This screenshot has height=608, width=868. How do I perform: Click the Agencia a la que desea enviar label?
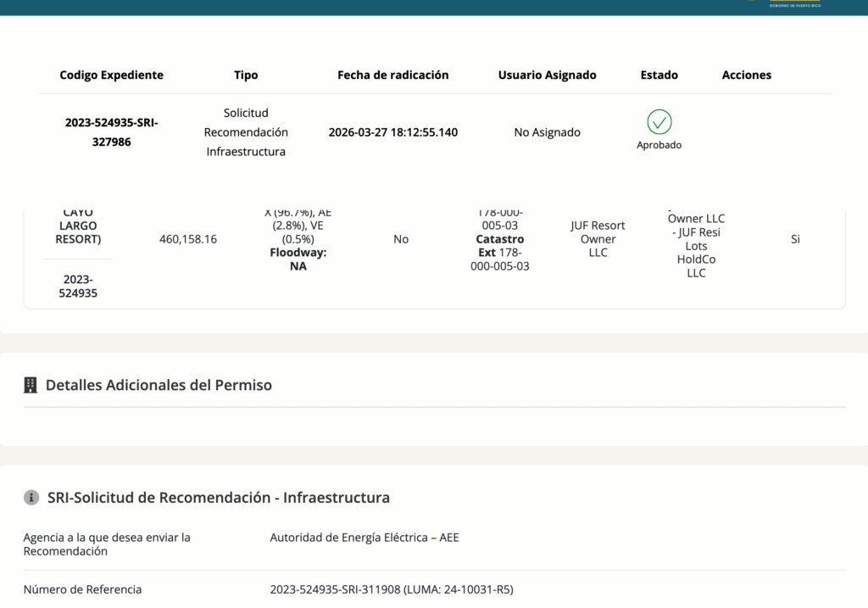[x=106, y=544]
